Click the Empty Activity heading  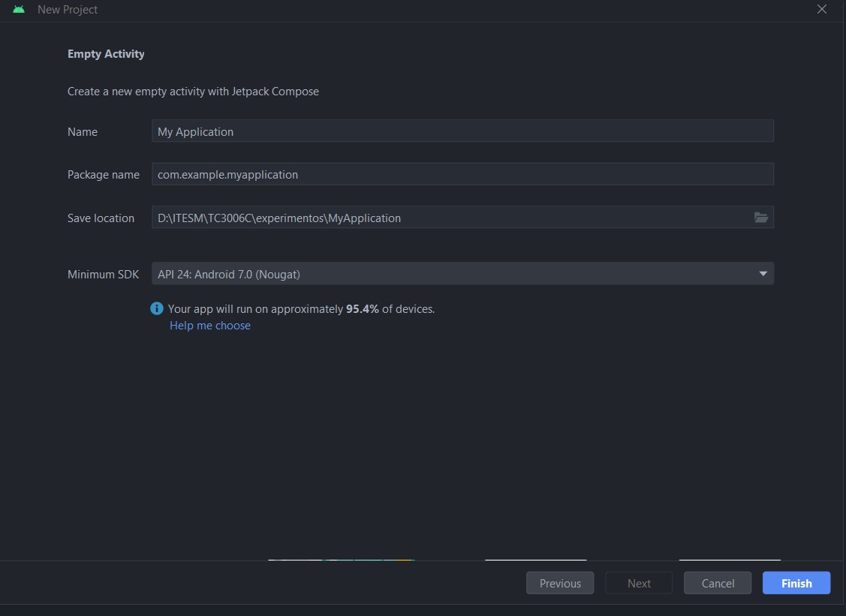click(106, 54)
